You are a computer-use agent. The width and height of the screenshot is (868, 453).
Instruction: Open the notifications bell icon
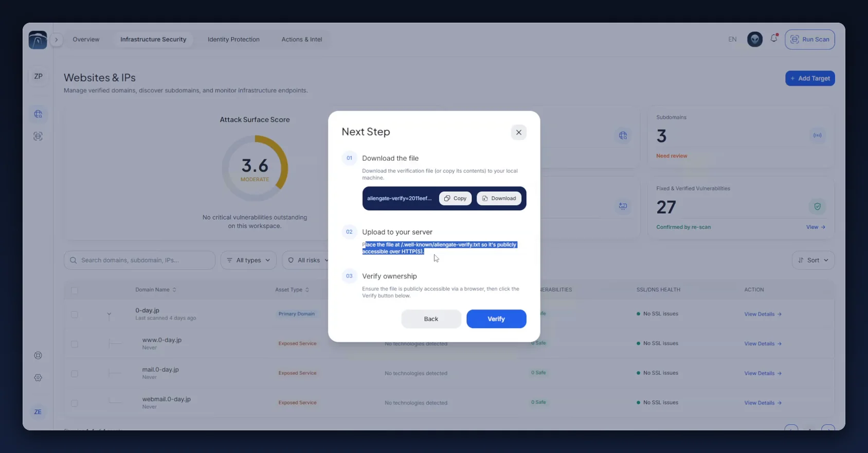click(774, 39)
